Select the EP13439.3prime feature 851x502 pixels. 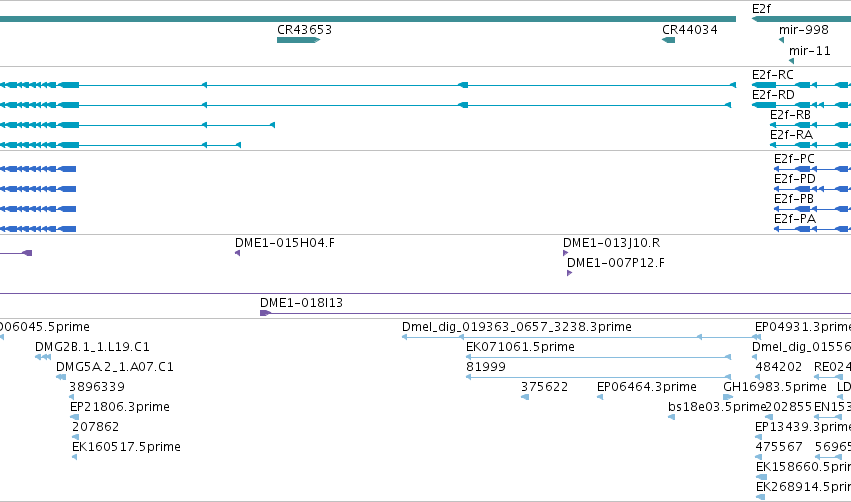pyautogui.click(x=758, y=437)
